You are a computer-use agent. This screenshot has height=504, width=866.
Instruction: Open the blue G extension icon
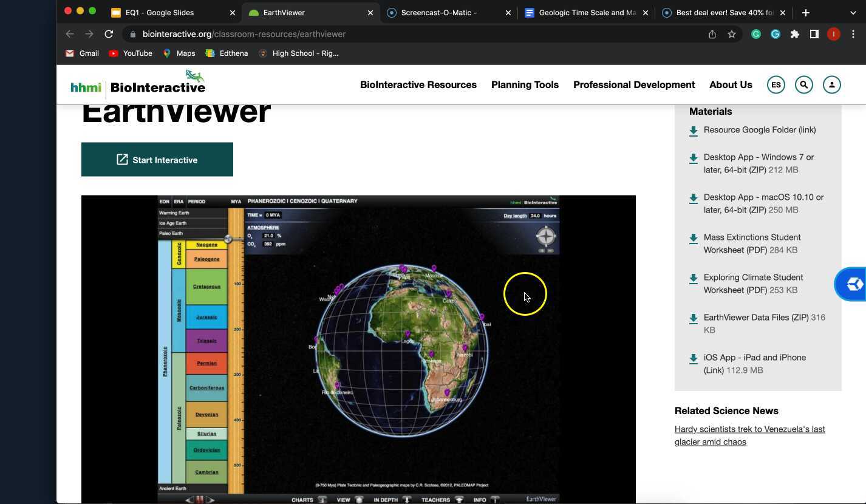[776, 34]
